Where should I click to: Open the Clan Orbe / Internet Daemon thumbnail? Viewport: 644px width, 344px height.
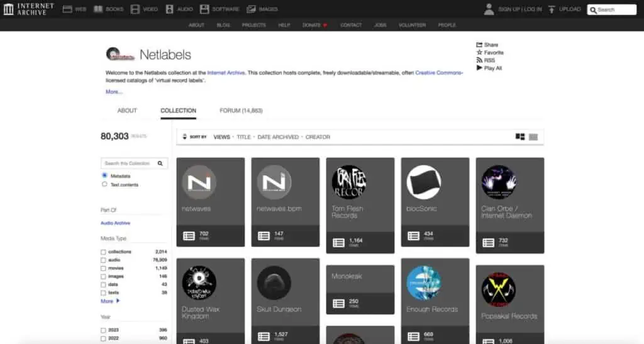click(499, 182)
